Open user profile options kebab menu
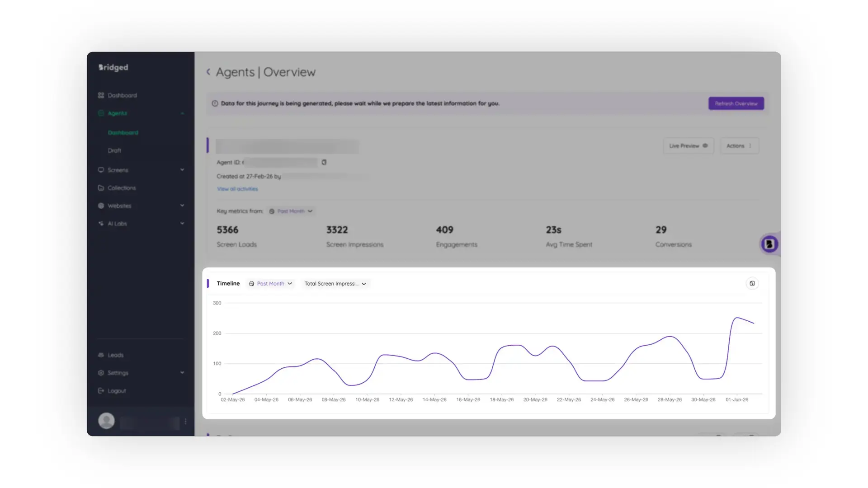 185,421
